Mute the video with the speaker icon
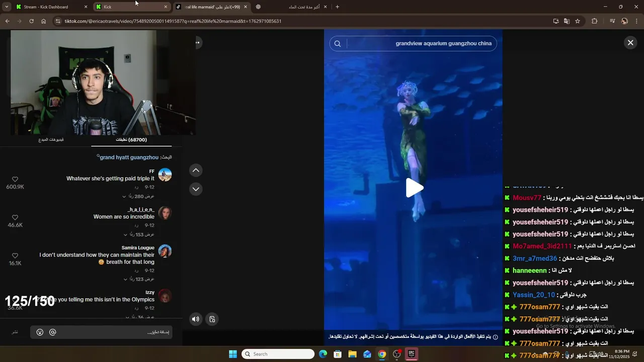The height and width of the screenshot is (362, 644). [196, 319]
